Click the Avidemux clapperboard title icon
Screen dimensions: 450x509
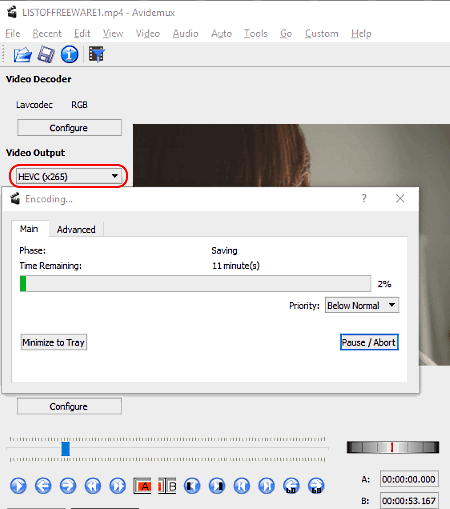(12, 12)
